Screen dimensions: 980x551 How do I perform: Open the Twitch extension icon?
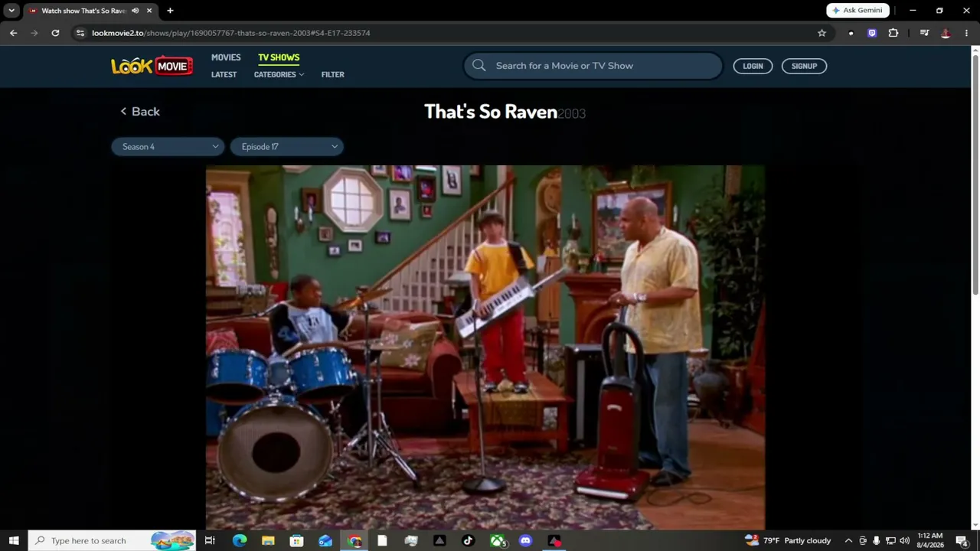872,33
